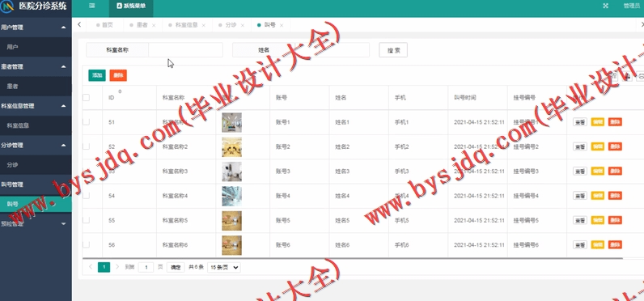Open the image thumbnail in row 52
Screen dimensions: 644x301
[x=231, y=147]
